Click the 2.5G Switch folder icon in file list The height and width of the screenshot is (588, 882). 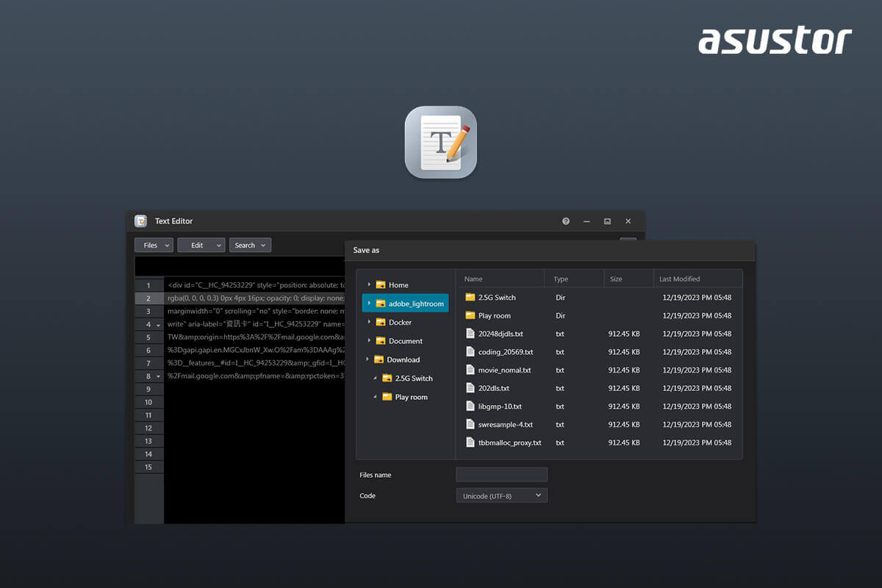(471, 297)
